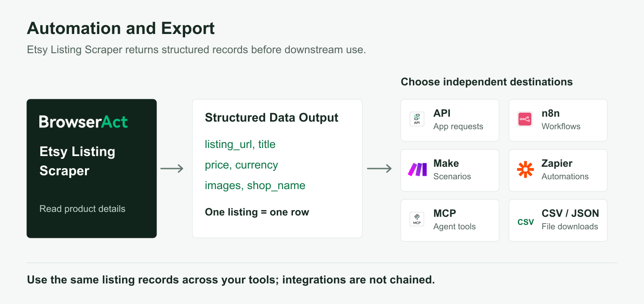
Task: Select the Make Scenarios card
Action: [450, 170]
